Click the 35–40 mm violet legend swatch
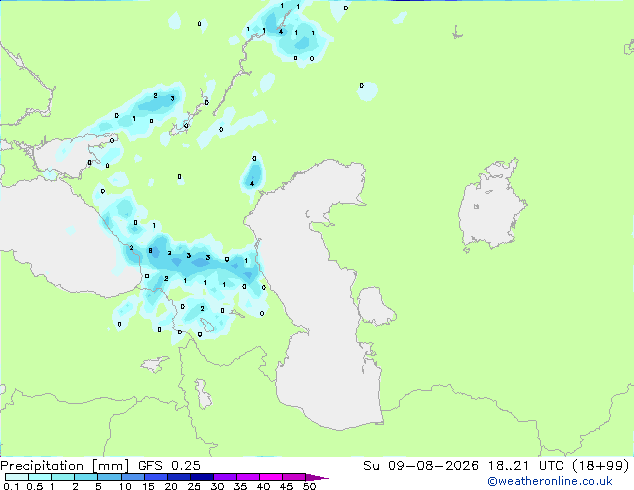 pyautogui.click(x=248, y=477)
